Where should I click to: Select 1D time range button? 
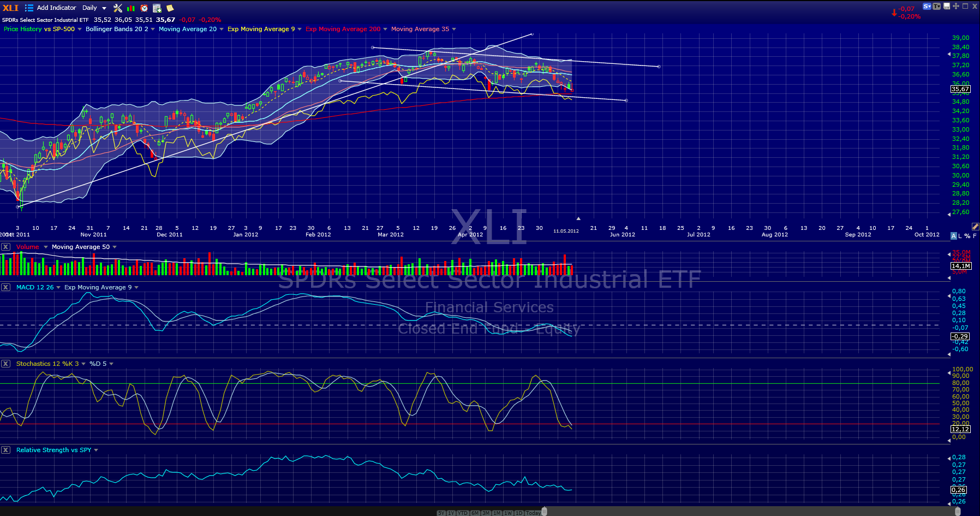[x=519, y=513]
